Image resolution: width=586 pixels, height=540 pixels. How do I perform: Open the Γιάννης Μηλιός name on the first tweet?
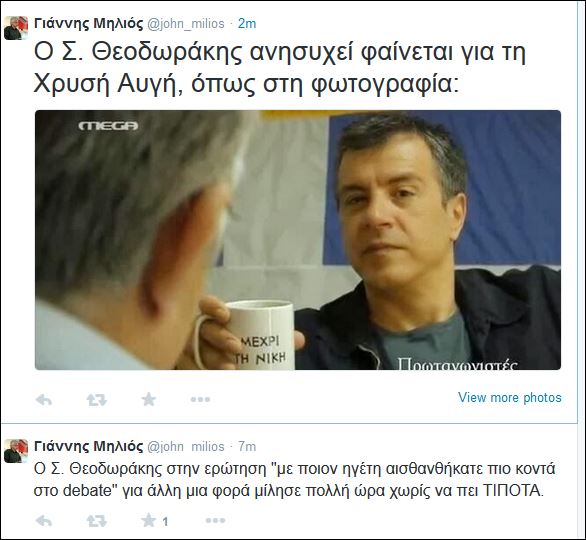coord(89,24)
